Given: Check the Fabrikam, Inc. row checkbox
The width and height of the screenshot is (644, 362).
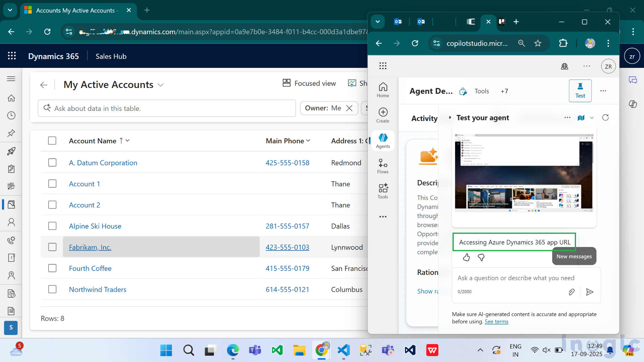Looking at the screenshot, I should (x=52, y=247).
